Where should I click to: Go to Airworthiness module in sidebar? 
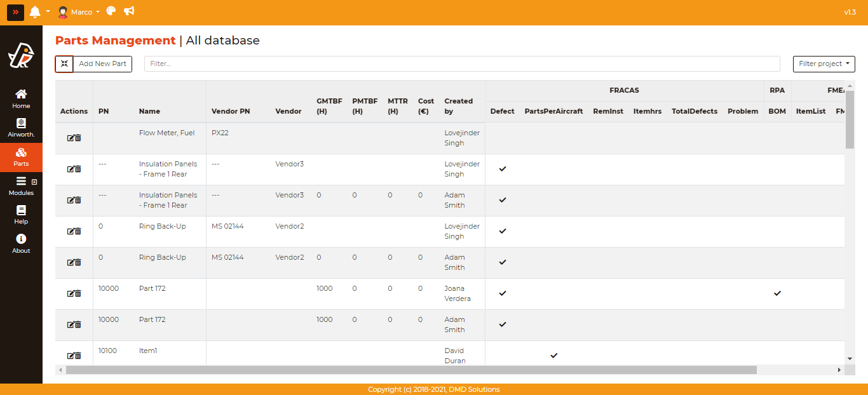tap(21, 128)
